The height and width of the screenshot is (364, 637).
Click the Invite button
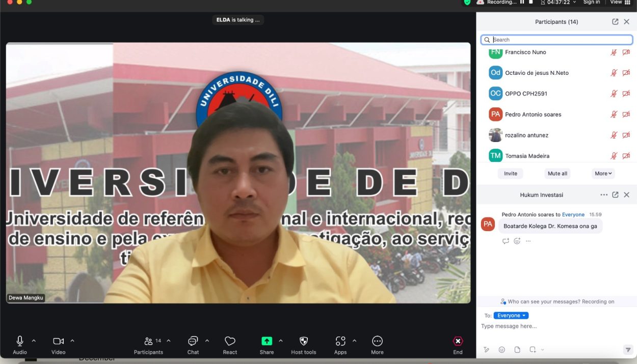(x=510, y=173)
